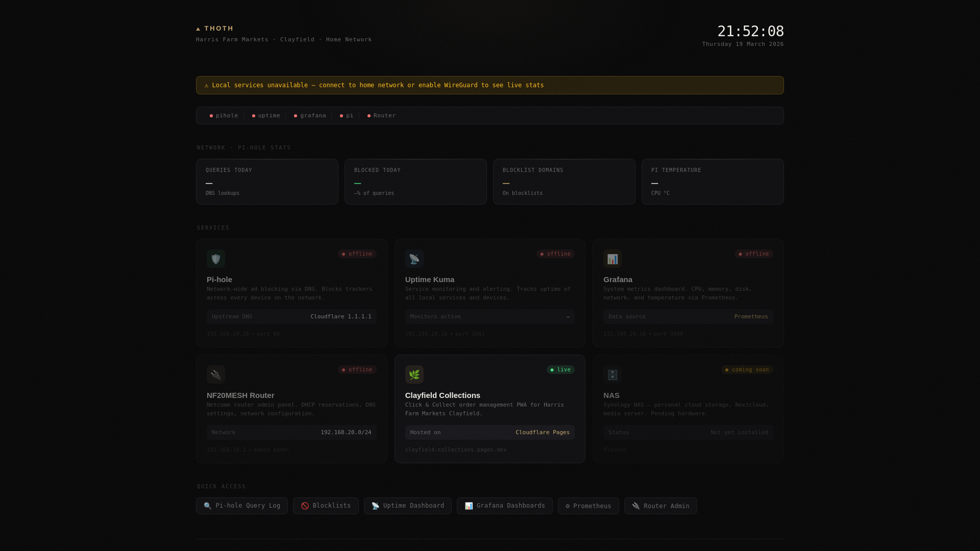
Task: Click the offline badge on NF20MESH Router card
Action: click(357, 370)
